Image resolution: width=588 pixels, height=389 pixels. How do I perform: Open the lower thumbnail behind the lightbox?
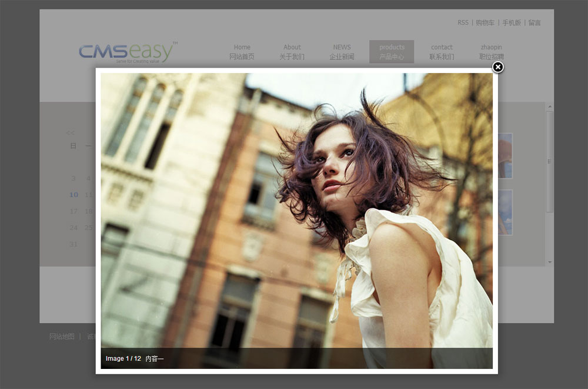(x=505, y=212)
